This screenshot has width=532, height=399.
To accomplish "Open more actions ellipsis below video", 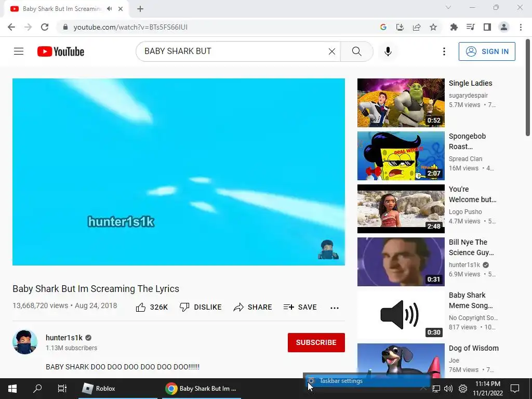I will point(335,308).
